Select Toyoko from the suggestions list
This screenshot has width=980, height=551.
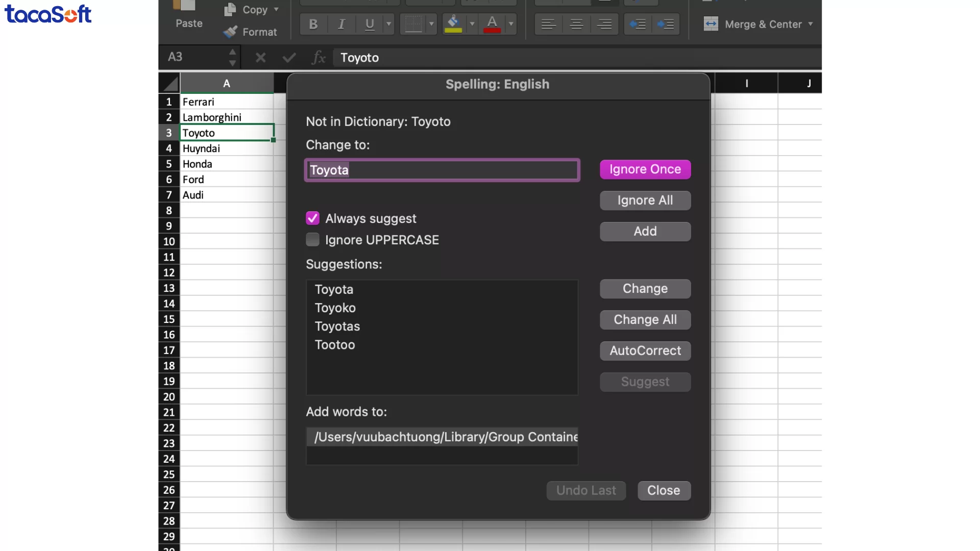tap(335, 308)
